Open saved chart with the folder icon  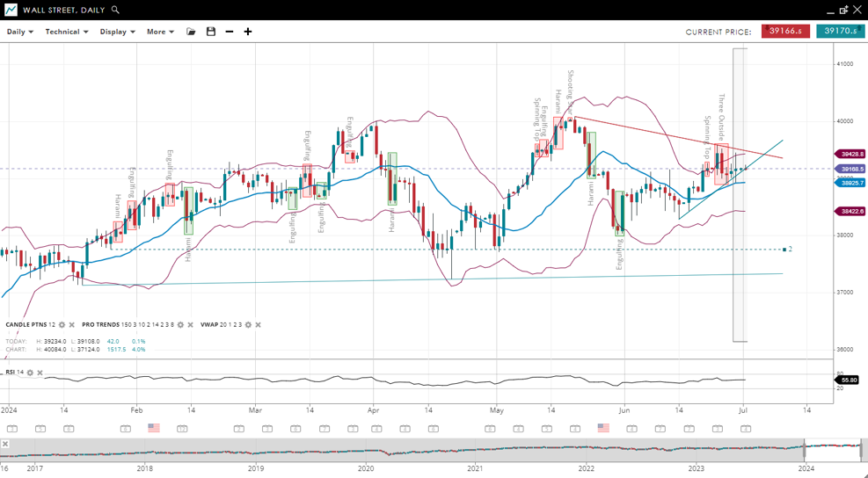coord(191,32)
